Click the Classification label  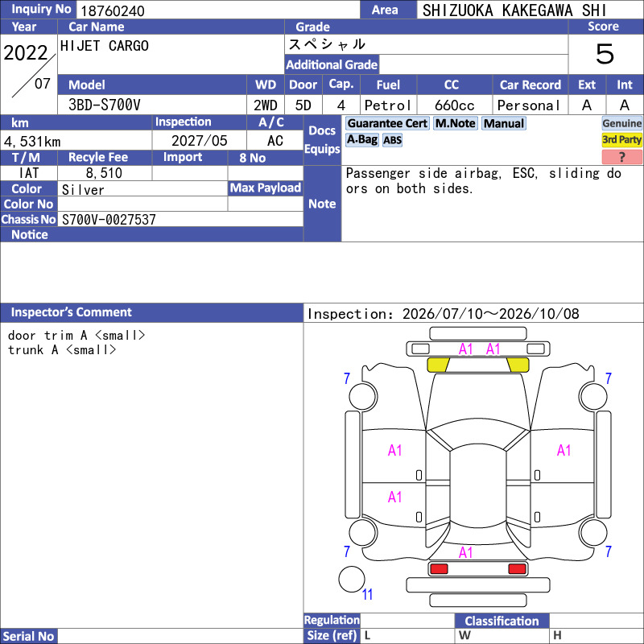(x=502, y=621)
